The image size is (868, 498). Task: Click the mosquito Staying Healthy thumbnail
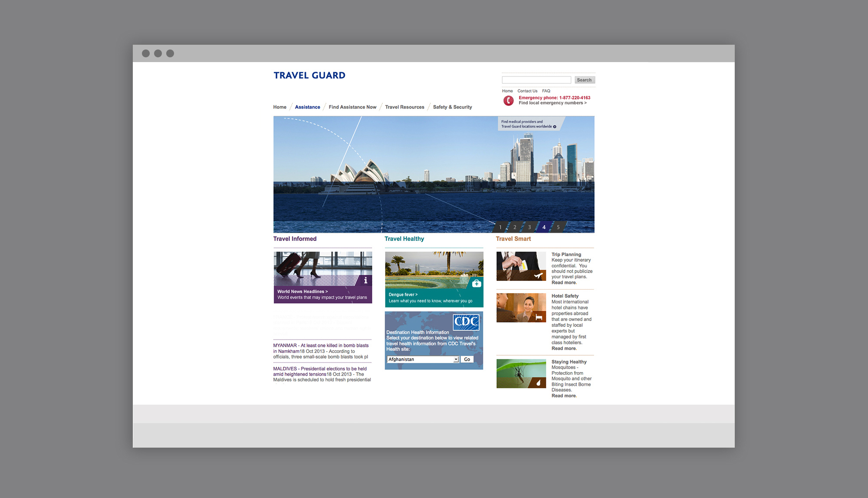point(521,373)
